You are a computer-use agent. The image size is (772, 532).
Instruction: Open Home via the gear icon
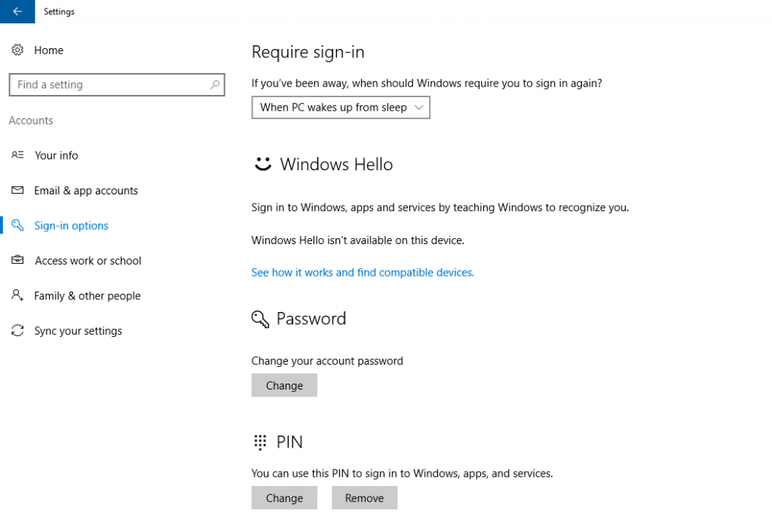pyautogui.click(x=18, y=50)
